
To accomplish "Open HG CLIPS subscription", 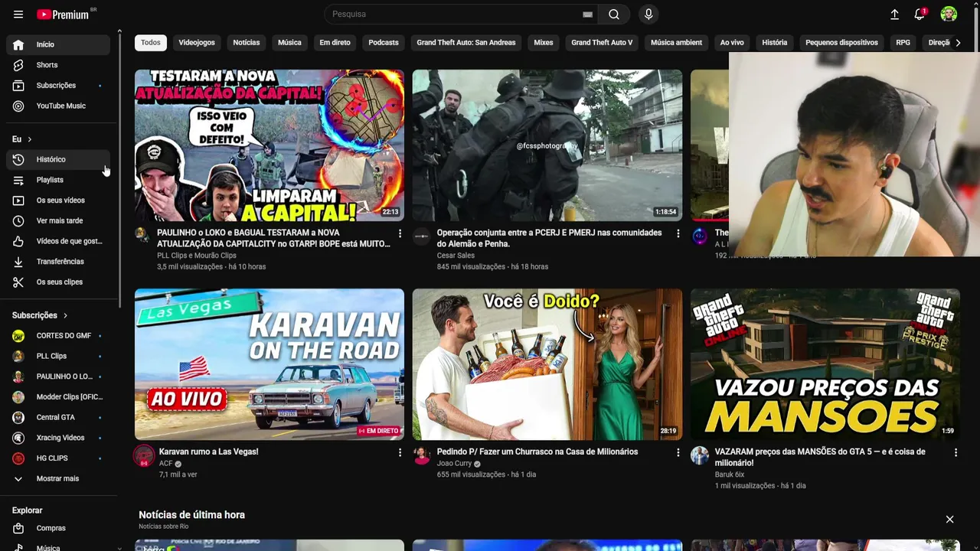I will point(58,458).
